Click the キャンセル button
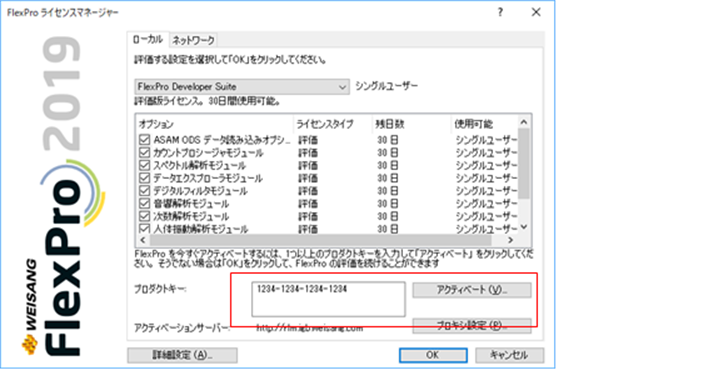This screenshot has height=373, width=709. pos(509,355)
